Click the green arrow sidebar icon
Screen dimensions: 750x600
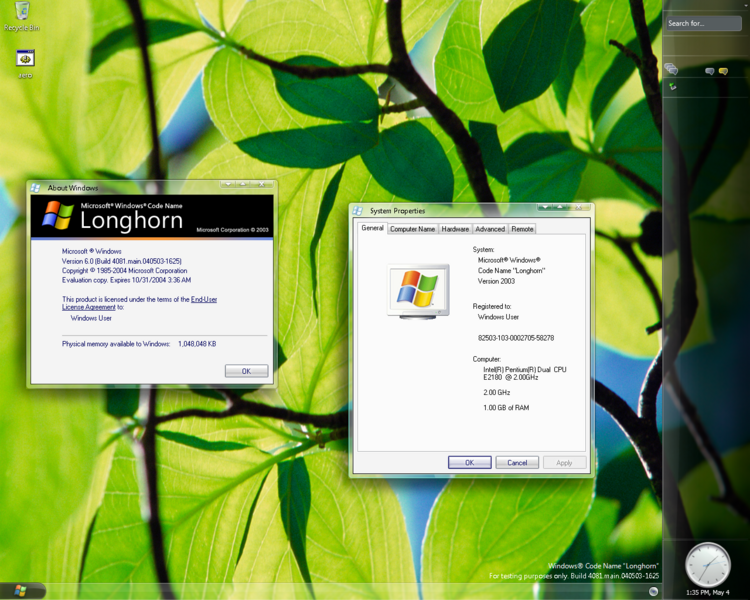[673, 87]
